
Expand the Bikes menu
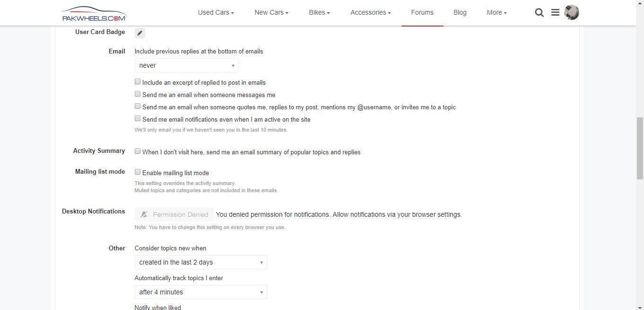pyautogui.click(x=319, y=12)
